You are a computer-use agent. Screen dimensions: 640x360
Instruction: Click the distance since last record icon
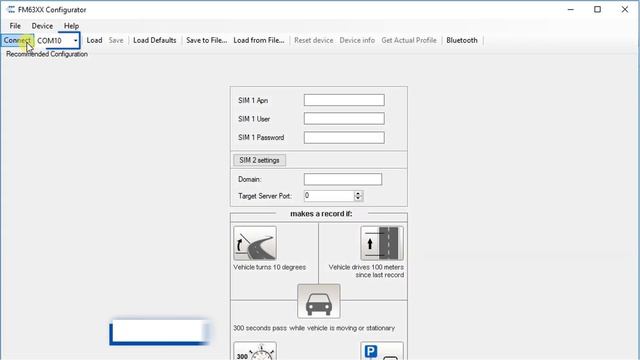coord(382,243)
